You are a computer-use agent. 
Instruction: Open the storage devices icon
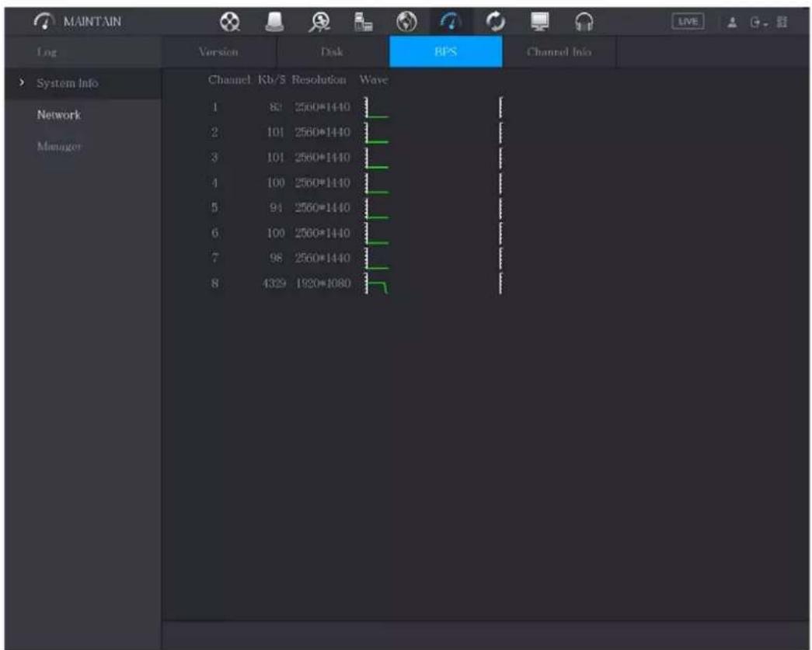pyautogui.click(x=363, y=23)
